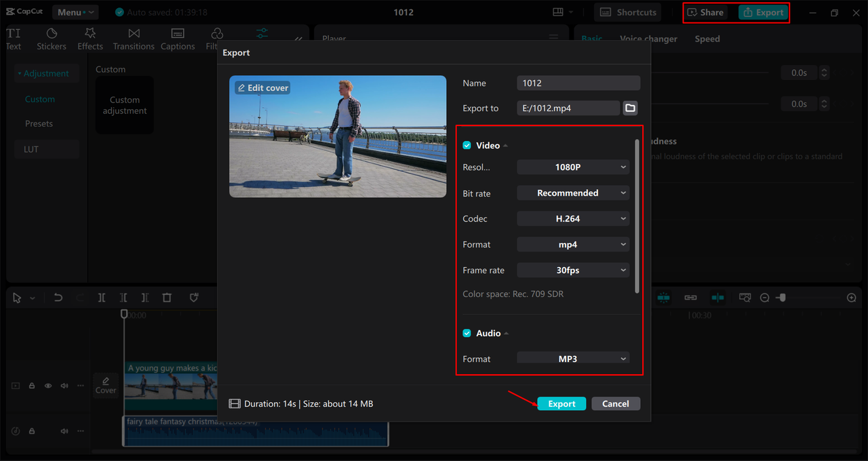Click the AI marker shield icon

194,298
